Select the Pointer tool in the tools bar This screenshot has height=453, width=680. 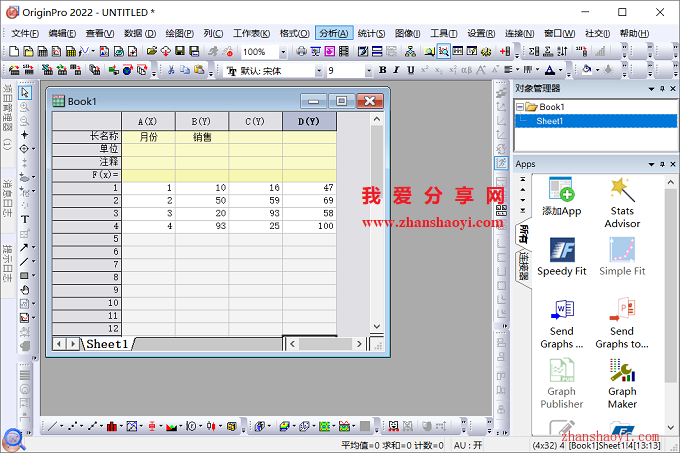point(25,92)
